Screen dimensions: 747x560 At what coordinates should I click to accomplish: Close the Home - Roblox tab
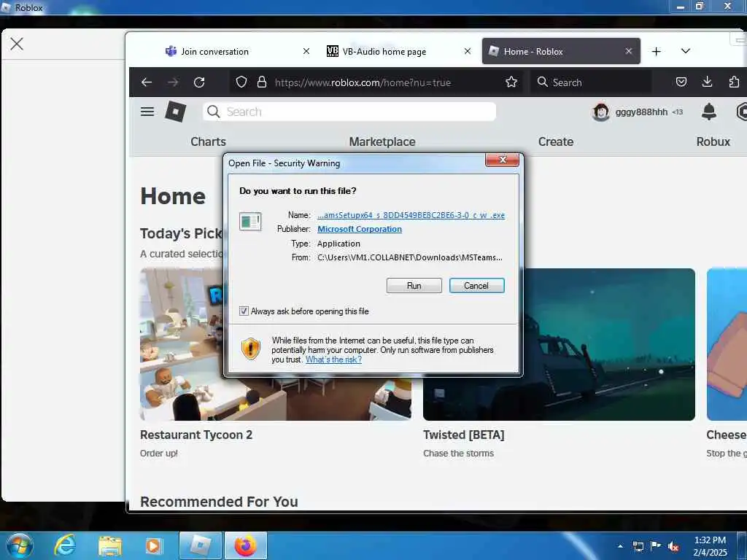[629, 51]
